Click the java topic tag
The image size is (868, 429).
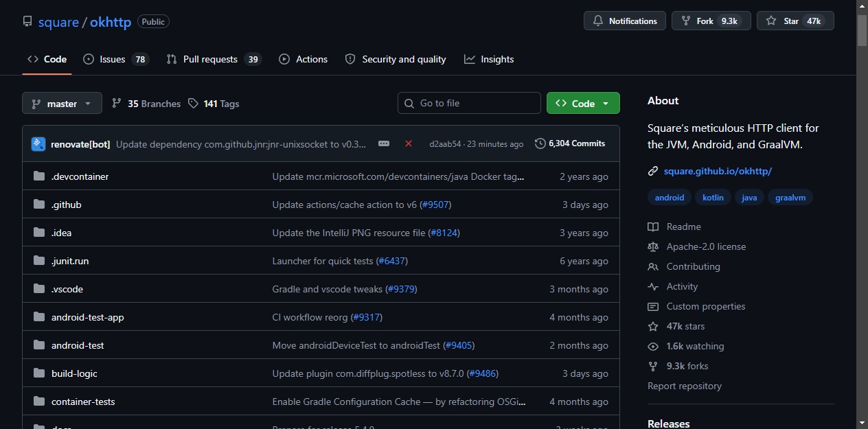click(749, 198)
